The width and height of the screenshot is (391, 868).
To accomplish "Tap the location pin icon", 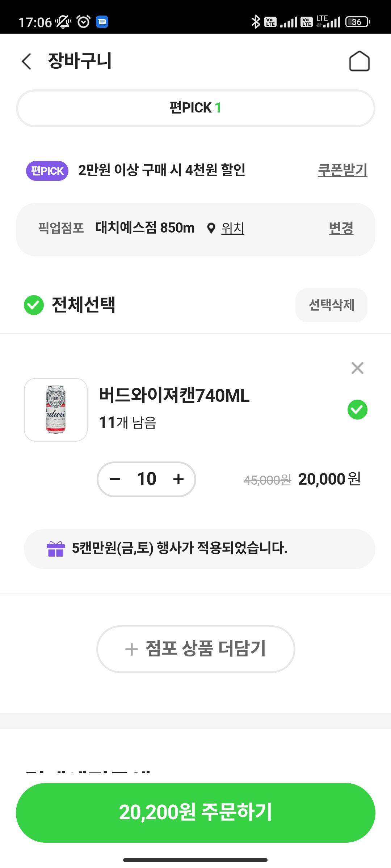I will (211, 228).
